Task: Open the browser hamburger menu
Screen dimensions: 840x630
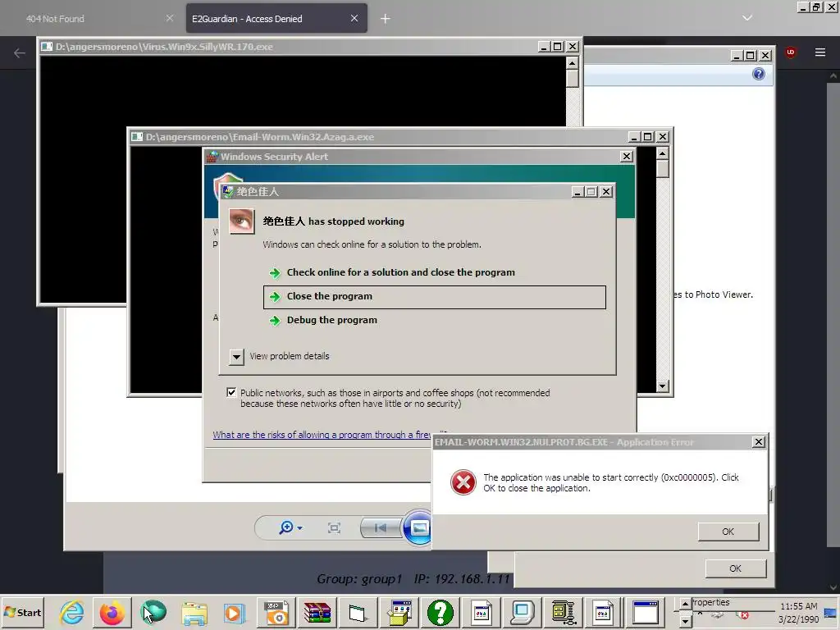Action: tap(820, 52)
